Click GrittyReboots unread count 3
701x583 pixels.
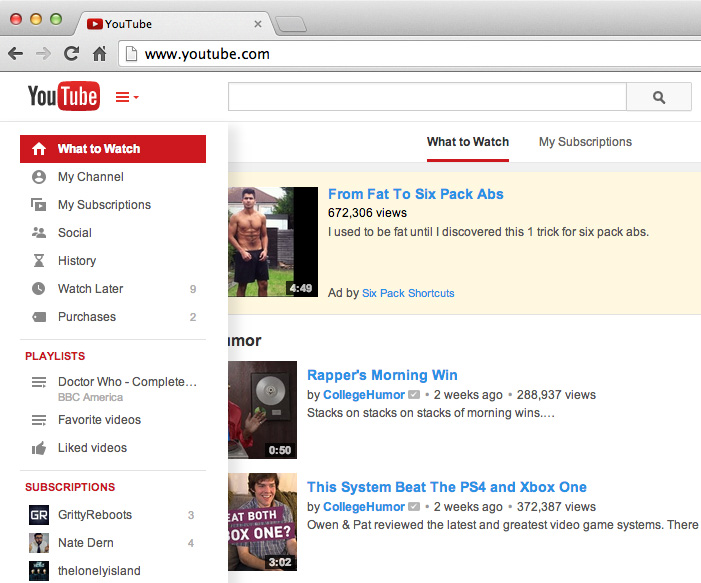tap(191, 515)
